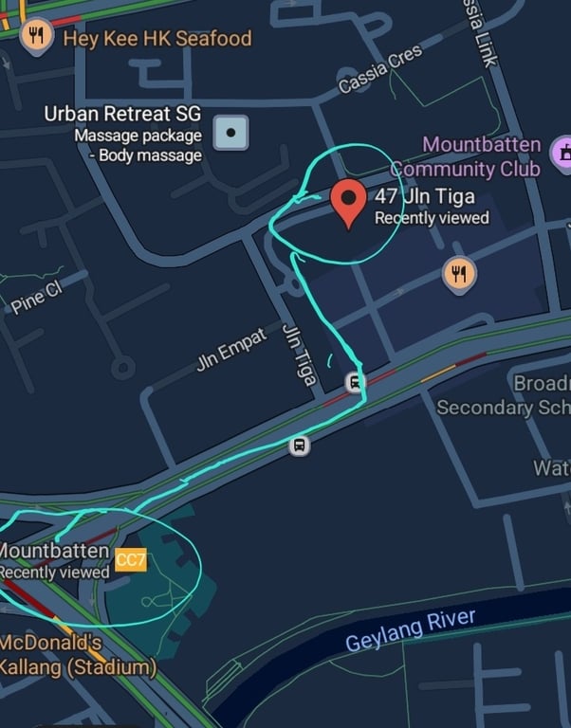Tap the Geylang River label
This screenshot has height=728, width=571.
coord(411,630)
